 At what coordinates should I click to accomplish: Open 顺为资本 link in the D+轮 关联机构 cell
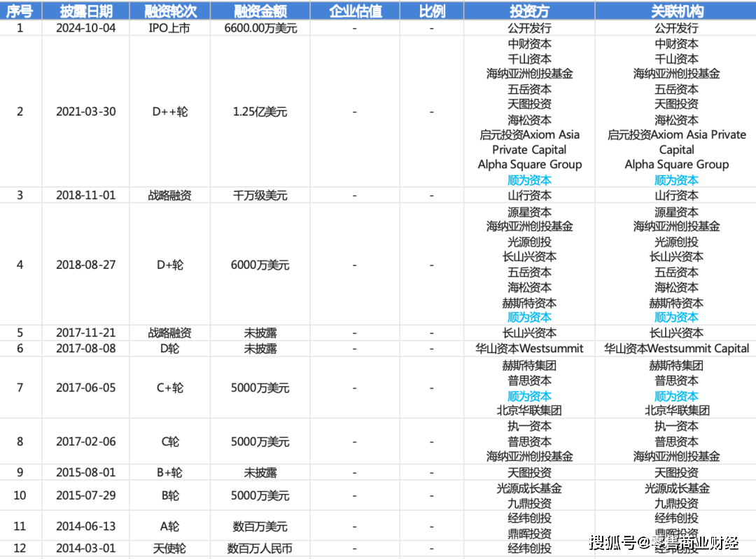(x=676, y=317)
